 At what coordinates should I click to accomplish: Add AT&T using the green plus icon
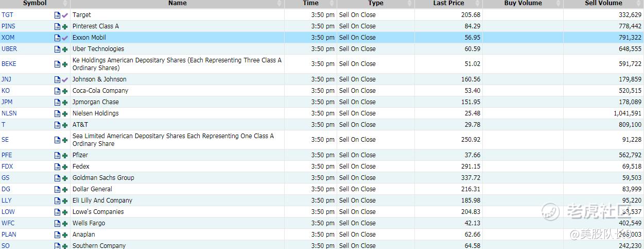pyautogui.click(x=65, y=125)
